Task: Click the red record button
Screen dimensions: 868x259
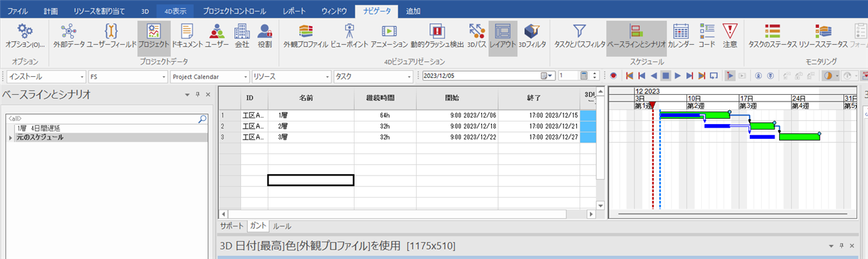Action: tap(613, 76)
